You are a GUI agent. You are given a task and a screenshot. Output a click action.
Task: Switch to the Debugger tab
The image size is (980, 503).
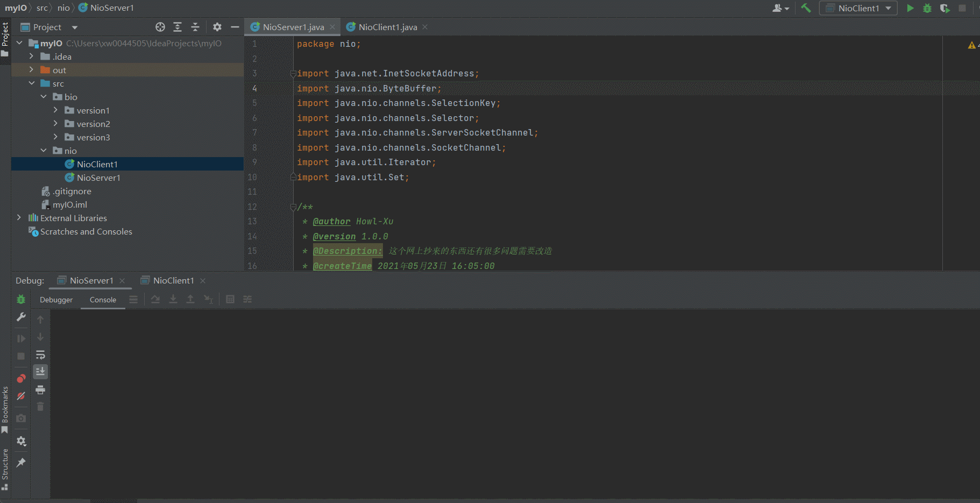(x=56, y=300)
